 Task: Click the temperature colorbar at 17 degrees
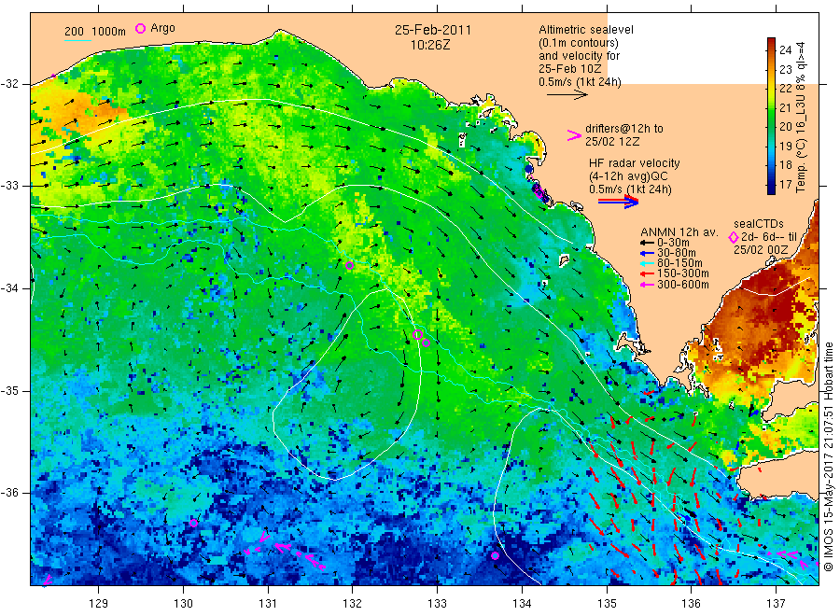coord(771,184)
